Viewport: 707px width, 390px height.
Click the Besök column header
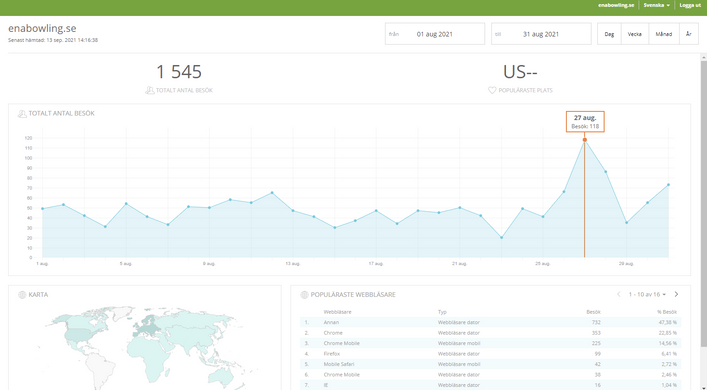click(x=593, y=312)
